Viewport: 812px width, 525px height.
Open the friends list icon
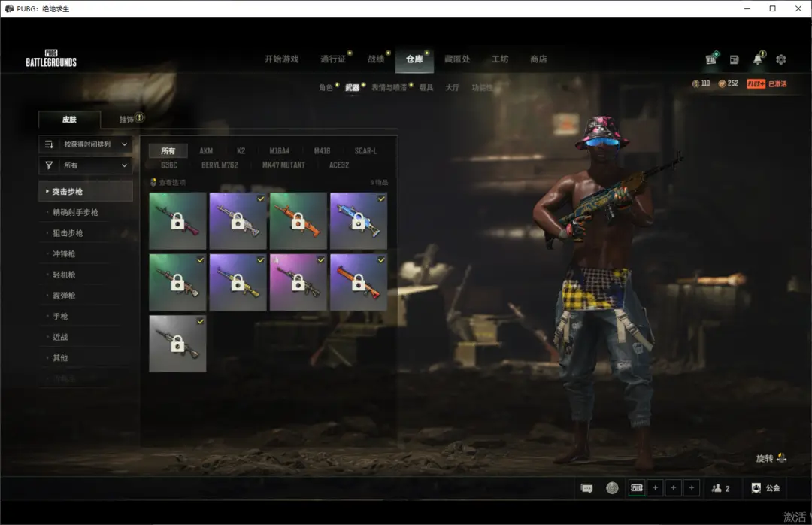coord(720,488)
